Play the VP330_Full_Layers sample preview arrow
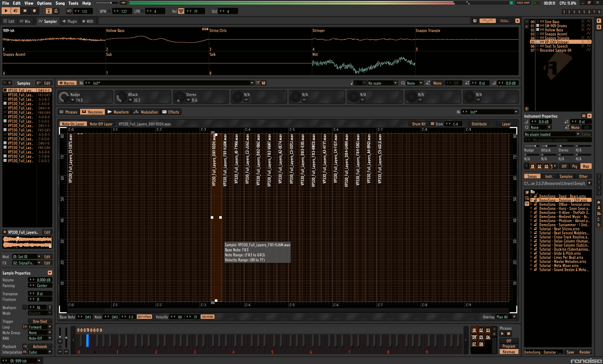Image resolution: width=603 pixels, height=364 pixels. pos(5,232)
